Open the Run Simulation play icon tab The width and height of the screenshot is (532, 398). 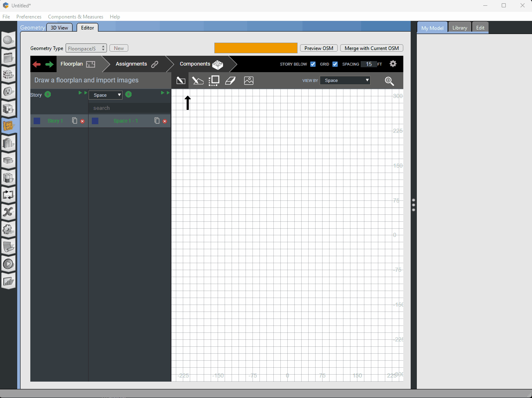click(8, 264)
